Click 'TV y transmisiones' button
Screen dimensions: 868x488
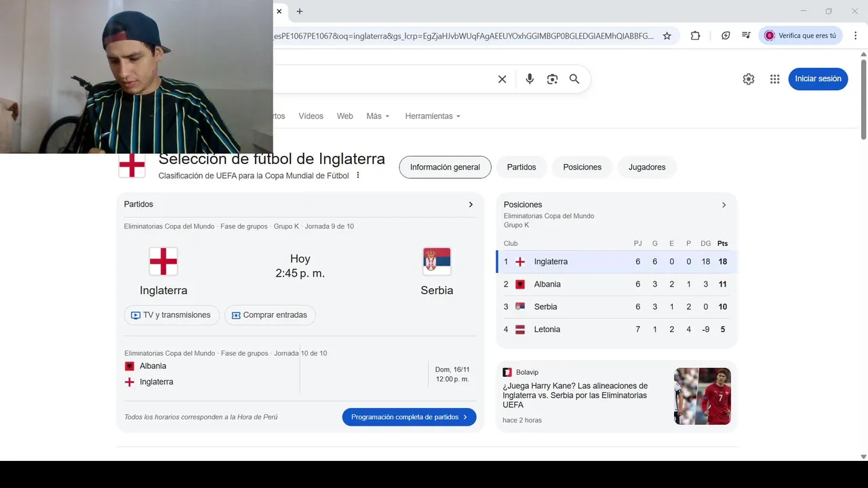coord(172,315)
